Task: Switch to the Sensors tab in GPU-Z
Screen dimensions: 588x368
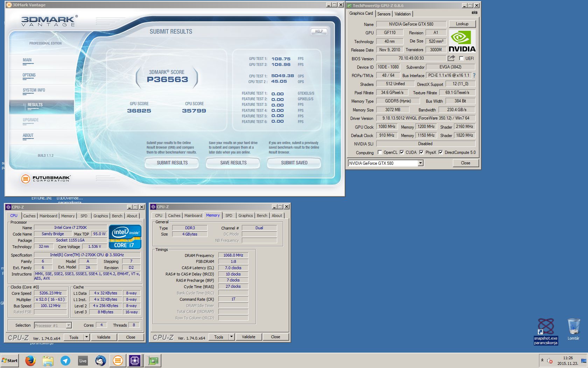Action: [384, 14]
